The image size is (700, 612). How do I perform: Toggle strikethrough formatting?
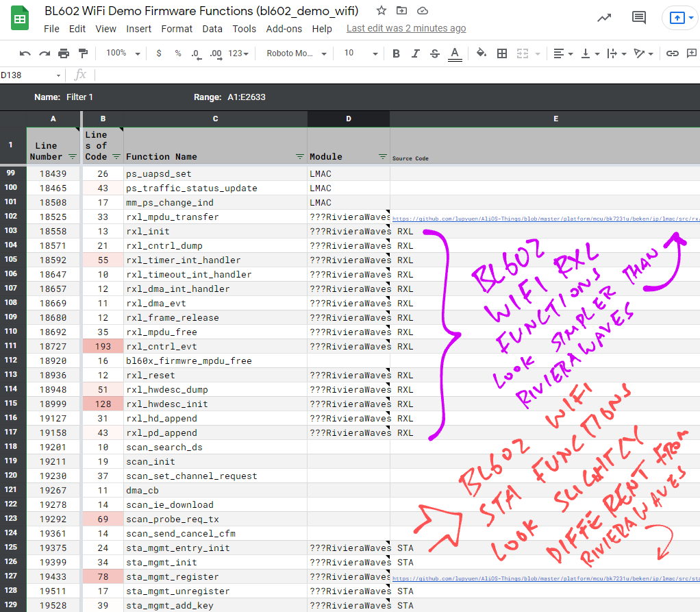pos(434,53)
